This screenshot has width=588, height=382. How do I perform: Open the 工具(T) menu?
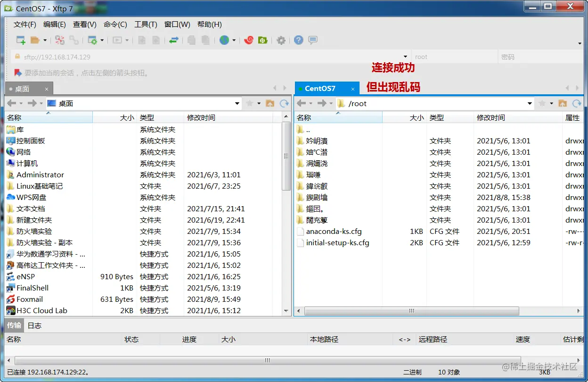pos(146,25)
